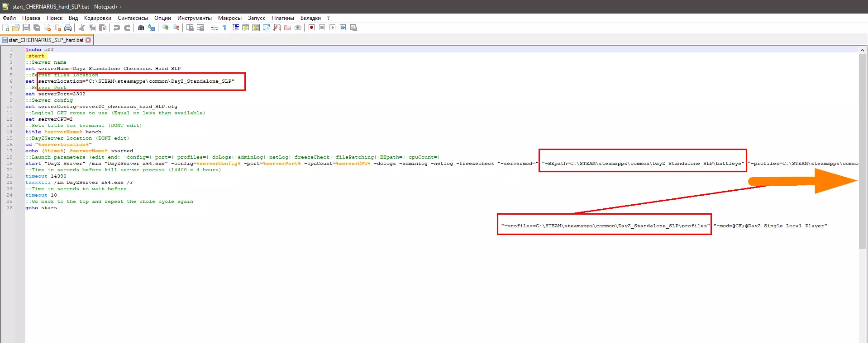Click line number 19 in the margin
The height and width of the screenshot is (343, 868).
pos(10,164)
